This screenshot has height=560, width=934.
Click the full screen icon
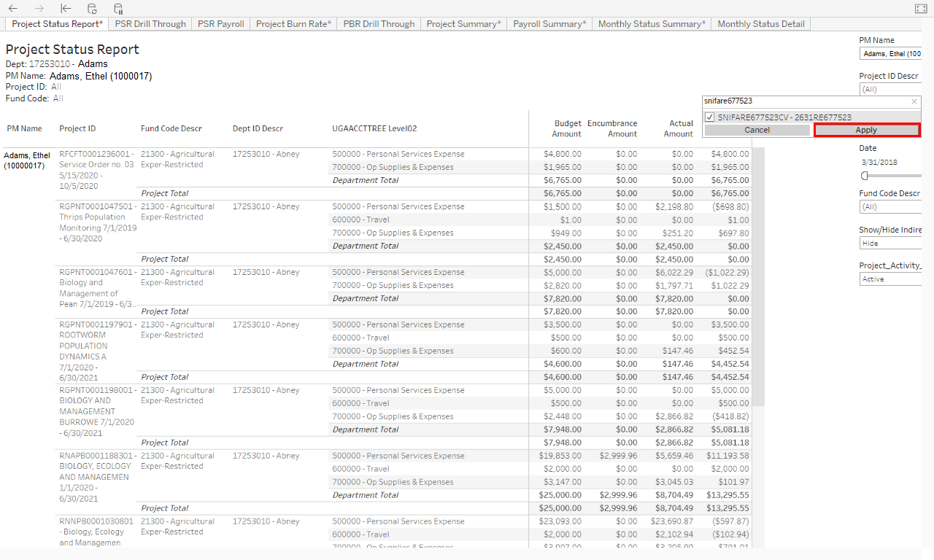[x=920, y=9]
